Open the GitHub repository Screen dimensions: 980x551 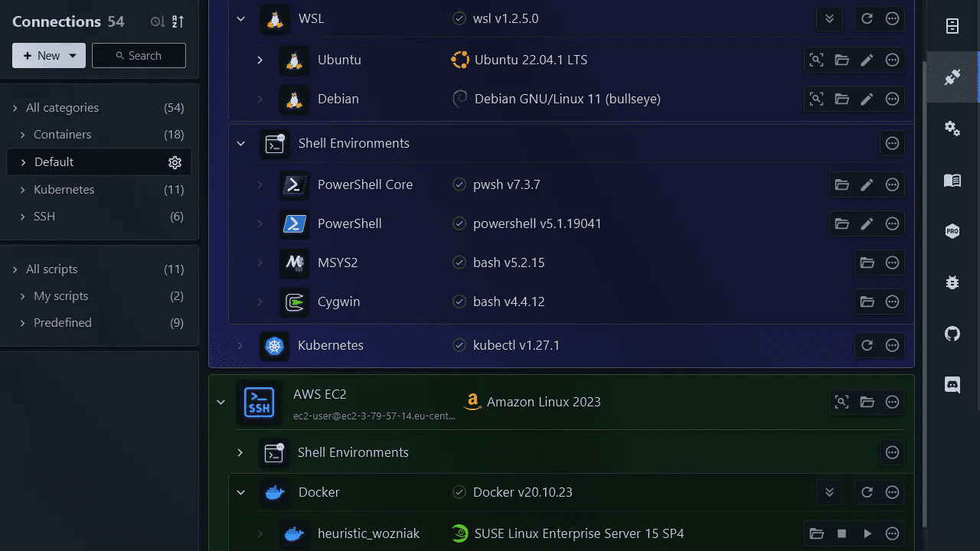(952, 334)
